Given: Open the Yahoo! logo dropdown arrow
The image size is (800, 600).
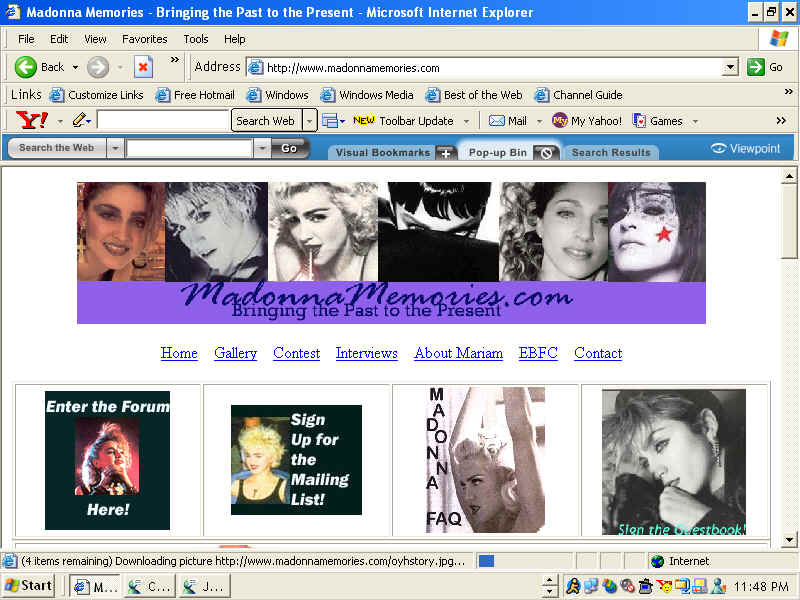Looking at the screenshot, I should pyautogui.click(x=60, y=121).
